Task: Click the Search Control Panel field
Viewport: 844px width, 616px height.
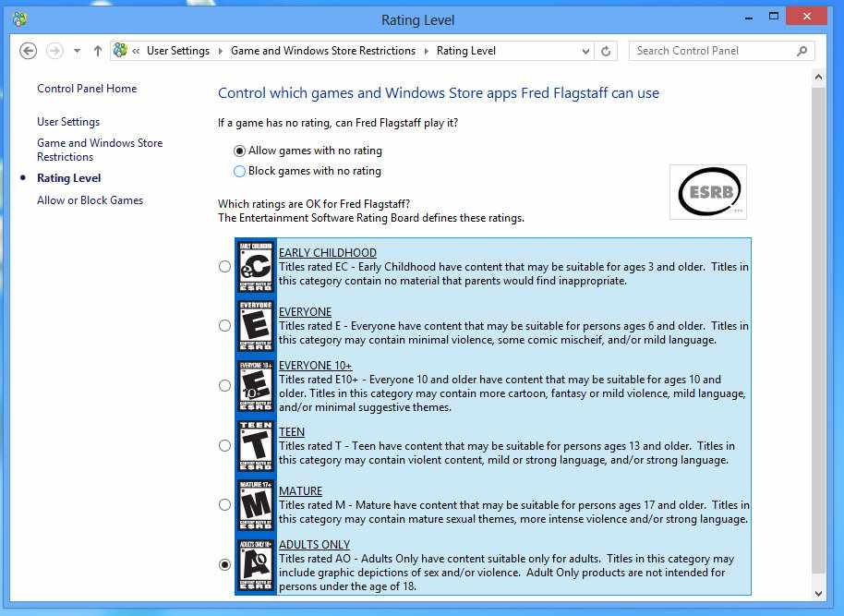Action: [721, 51]
